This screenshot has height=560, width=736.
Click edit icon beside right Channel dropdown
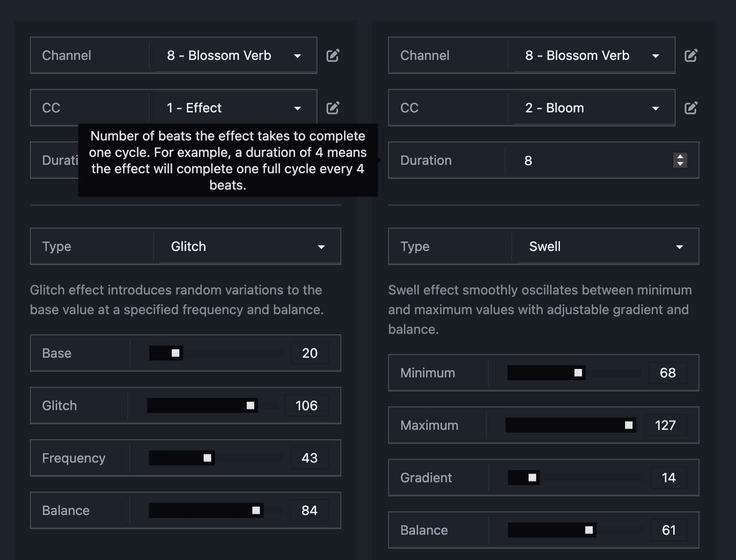tap(691, 55)
